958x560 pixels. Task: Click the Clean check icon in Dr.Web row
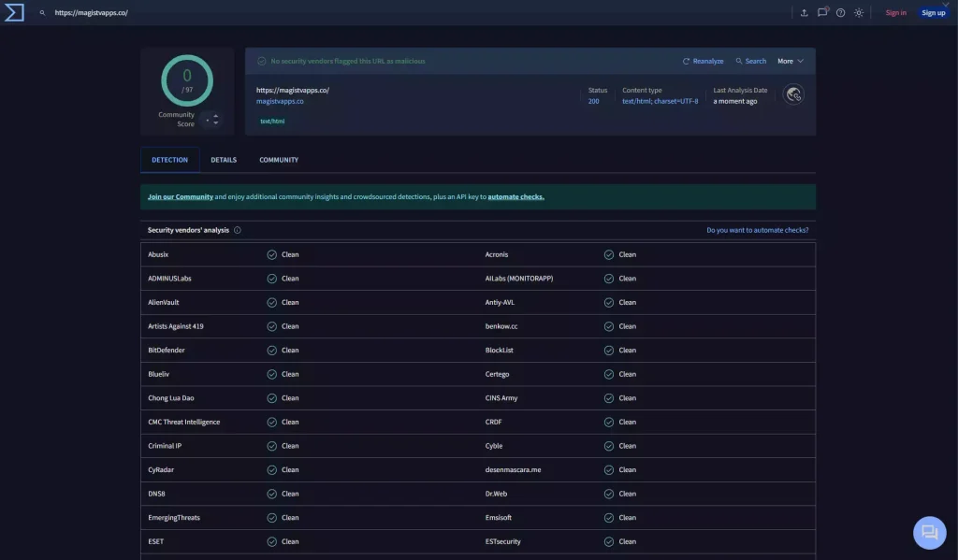pyautogui.click(x=609, y=494)
